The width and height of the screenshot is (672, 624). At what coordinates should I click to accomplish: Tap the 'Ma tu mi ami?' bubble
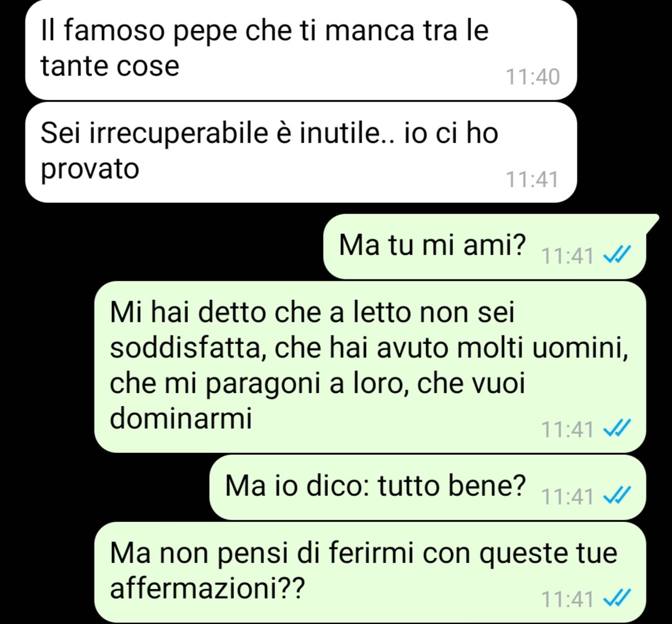click(x=484, y=246)
